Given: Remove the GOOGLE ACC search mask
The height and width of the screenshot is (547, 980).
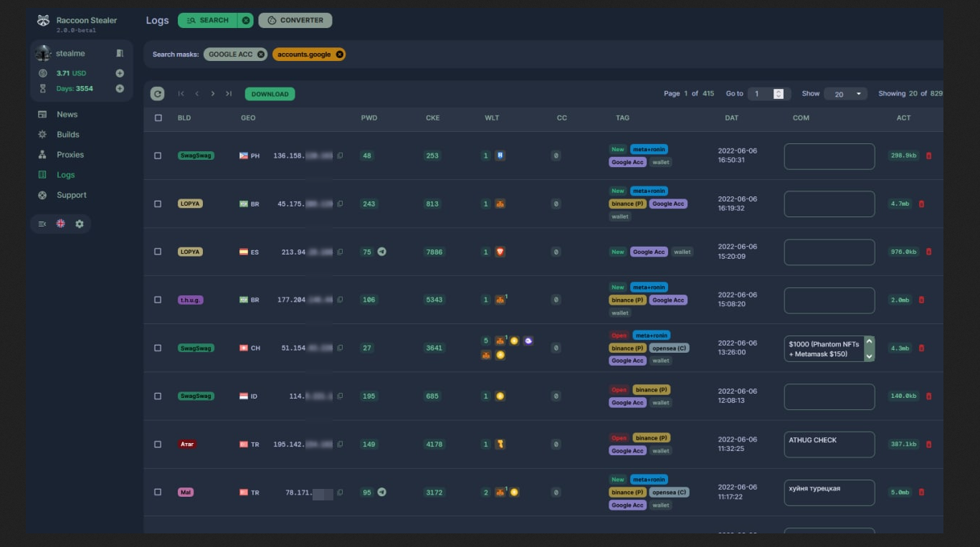Looking at the screenshot, I should pyautogui.click(x=261, y=54).
